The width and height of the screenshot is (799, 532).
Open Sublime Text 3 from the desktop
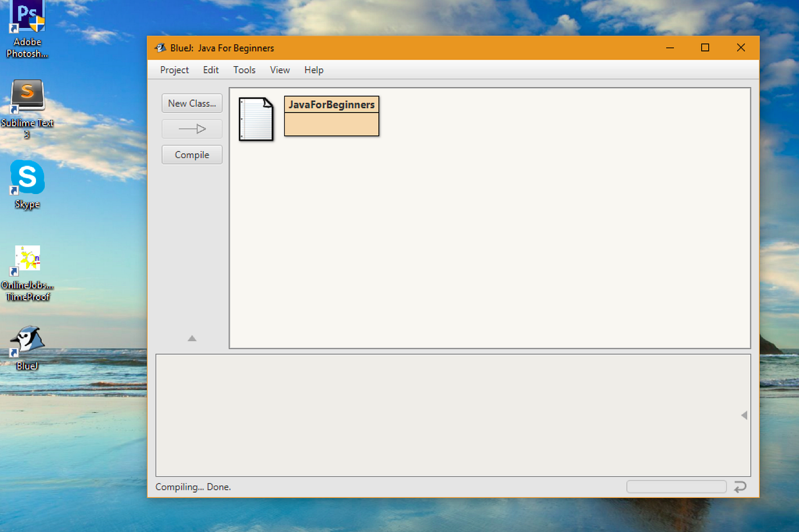point(26,96)
